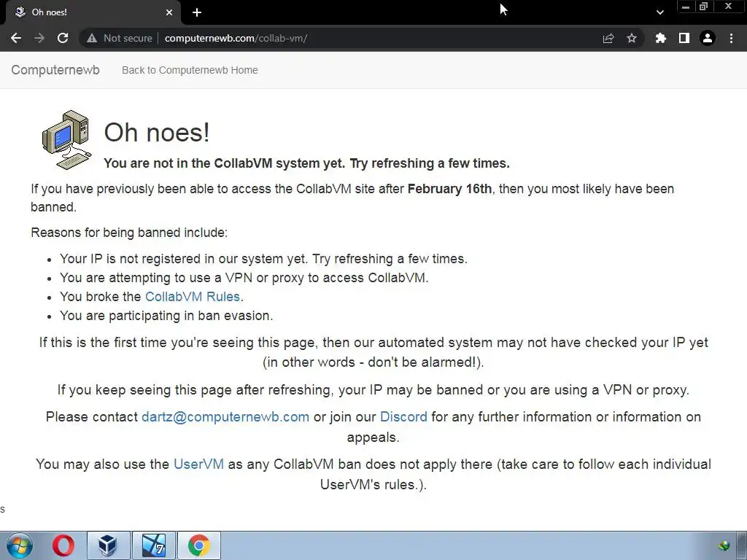This screenshot has height=560, width=747.
Task: Open VirtualBox from the taskbar
Action: pyautogui.click(x=108, y=545)
